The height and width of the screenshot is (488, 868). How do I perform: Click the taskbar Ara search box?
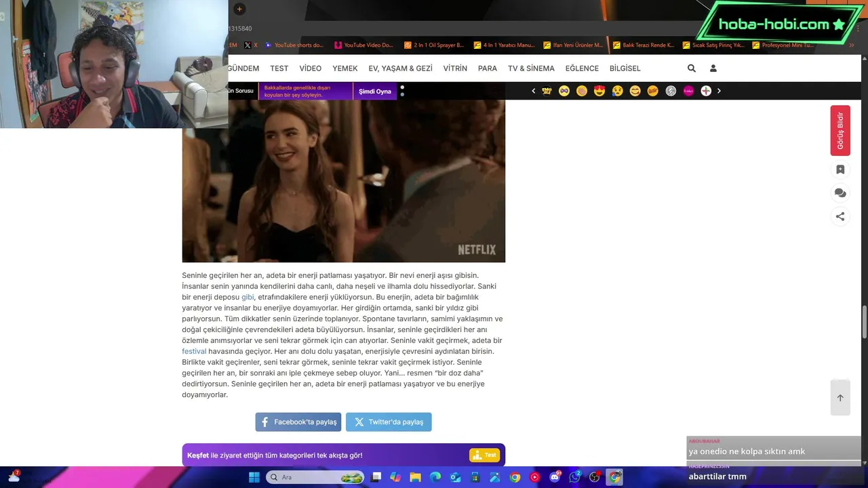pos(315,477)
